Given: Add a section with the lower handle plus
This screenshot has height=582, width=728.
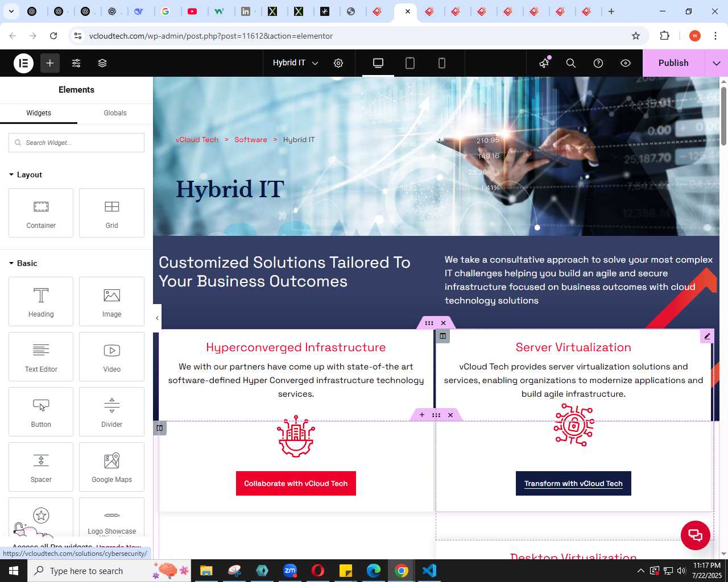Looking at the screenshot, I should (422, 415).
